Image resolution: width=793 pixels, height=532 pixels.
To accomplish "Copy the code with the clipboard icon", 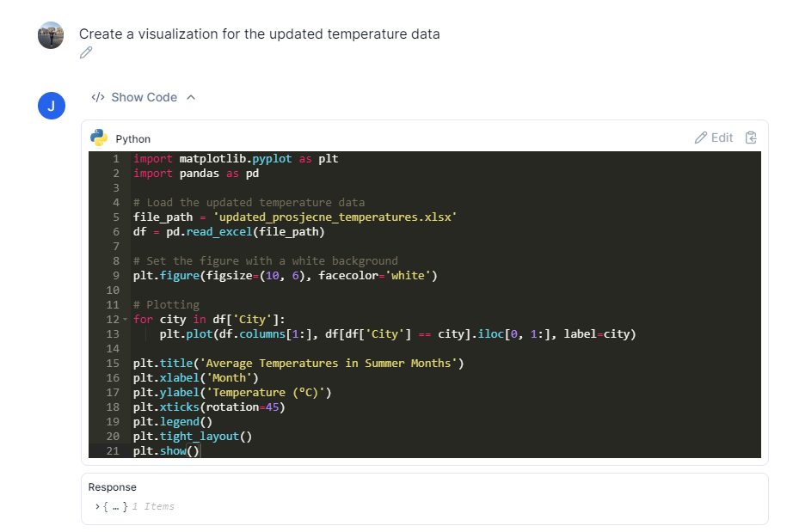I will coord(751,138).
